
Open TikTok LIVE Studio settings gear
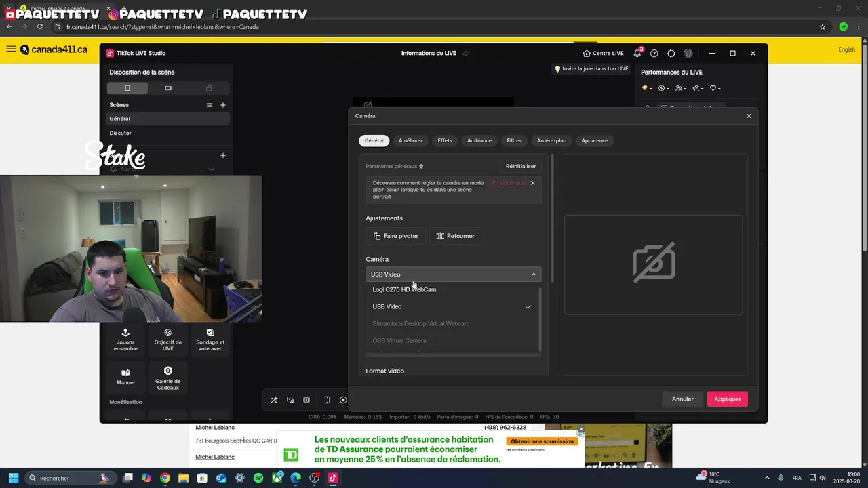[671, 53]
